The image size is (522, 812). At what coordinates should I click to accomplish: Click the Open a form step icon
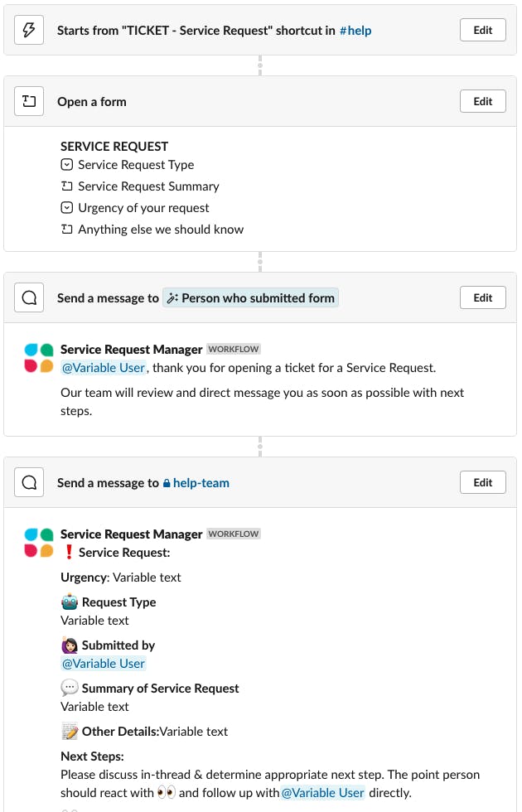coord(29,102)
